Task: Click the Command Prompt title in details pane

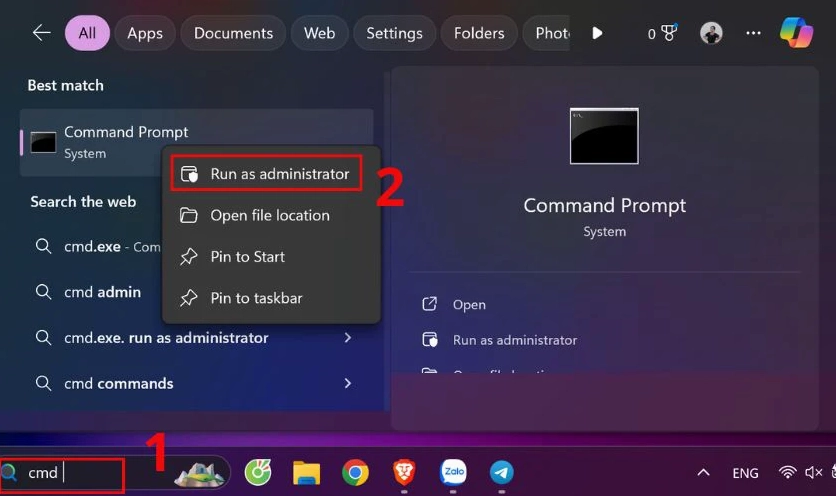Action: [x=605, y=205]
